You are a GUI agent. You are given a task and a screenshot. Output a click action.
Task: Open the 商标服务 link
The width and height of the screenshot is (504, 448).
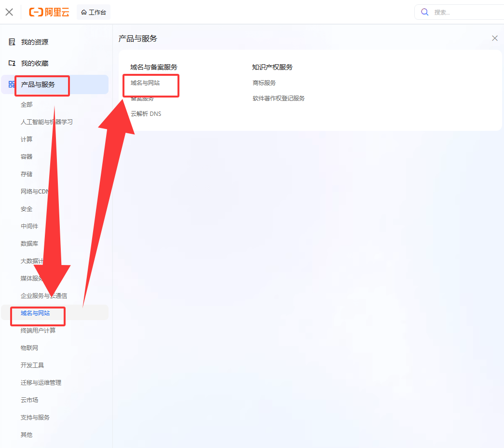pos(264,83)
